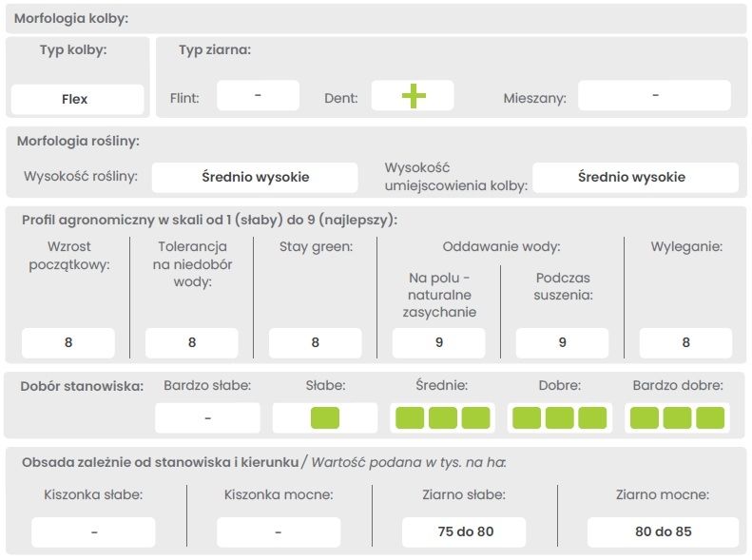The image size is (752, 560).
Task: Click the Wzrost początkowy score of 8
Action: (x=68, y=343)
